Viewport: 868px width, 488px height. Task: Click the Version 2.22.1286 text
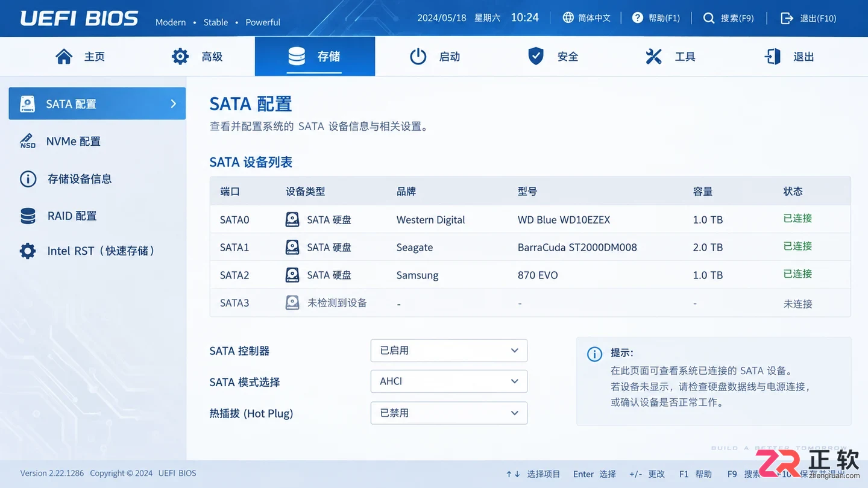pyautogui.click(x=52, y=473)
